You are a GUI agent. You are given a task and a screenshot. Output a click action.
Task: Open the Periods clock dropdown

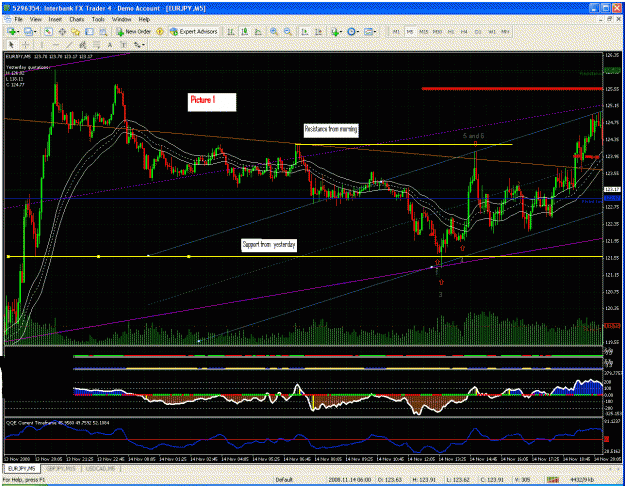point(353,32)
